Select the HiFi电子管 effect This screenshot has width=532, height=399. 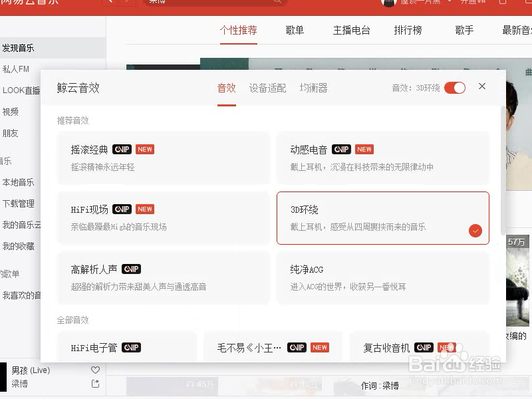click(127, 347)
